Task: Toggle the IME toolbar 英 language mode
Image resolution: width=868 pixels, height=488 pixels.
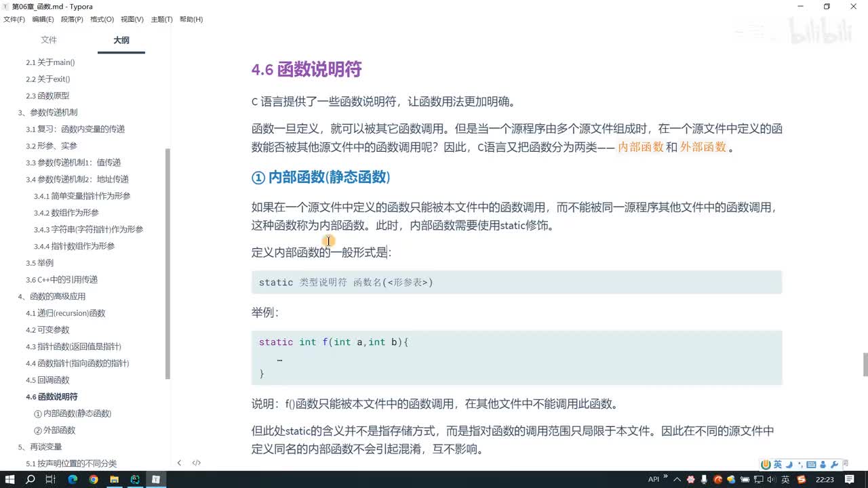Action: tap(778, 464)
